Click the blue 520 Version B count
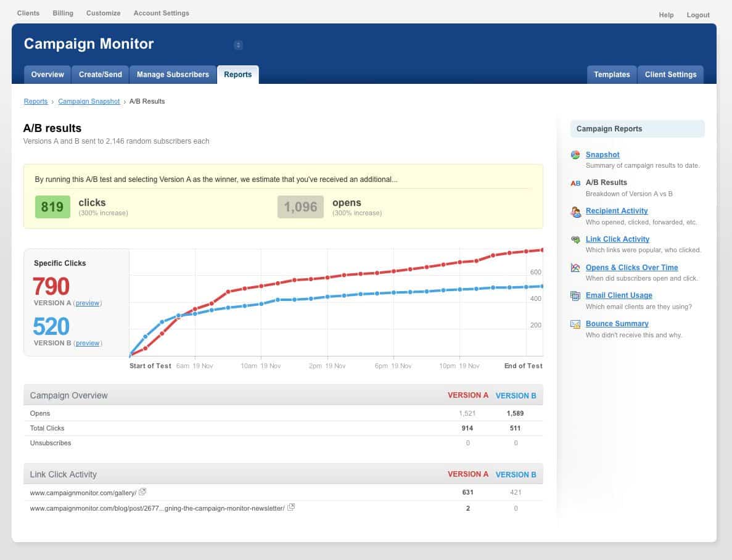The width and height of the screenshot is (732, 560). coord(51,326)
